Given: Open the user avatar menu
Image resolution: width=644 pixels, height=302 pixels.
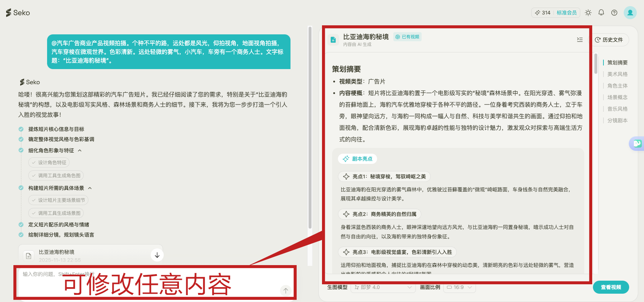Looking at the screenshot, I should 630,13.
